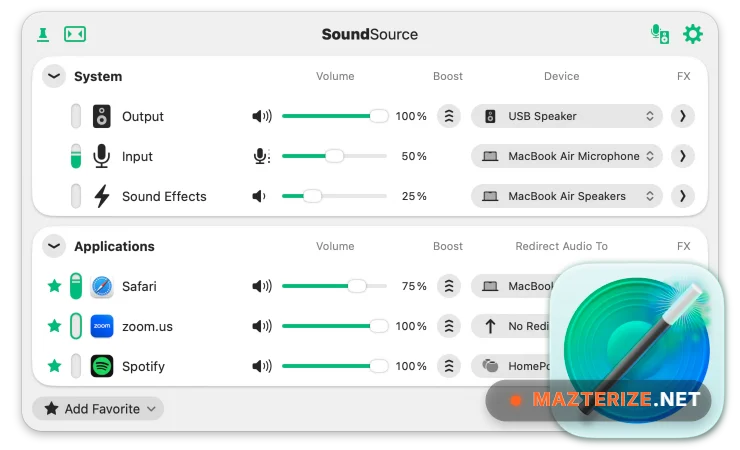Viewport: 740px width, 450px height.
Task: Mute the Output volume speaker
Action: (x=262, y=116)
